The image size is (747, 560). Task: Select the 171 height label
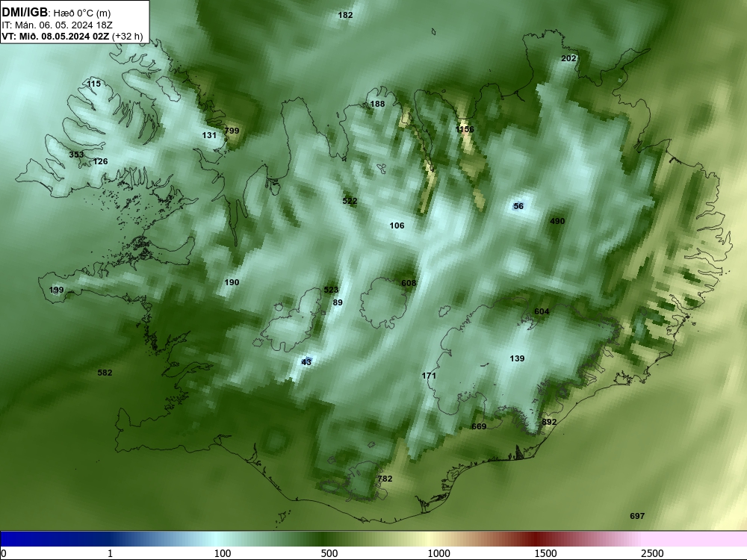point(429,376)
